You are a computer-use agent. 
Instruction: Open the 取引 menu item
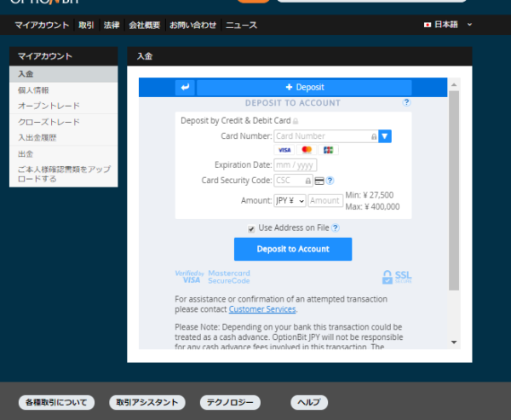(x=86, y=26)
